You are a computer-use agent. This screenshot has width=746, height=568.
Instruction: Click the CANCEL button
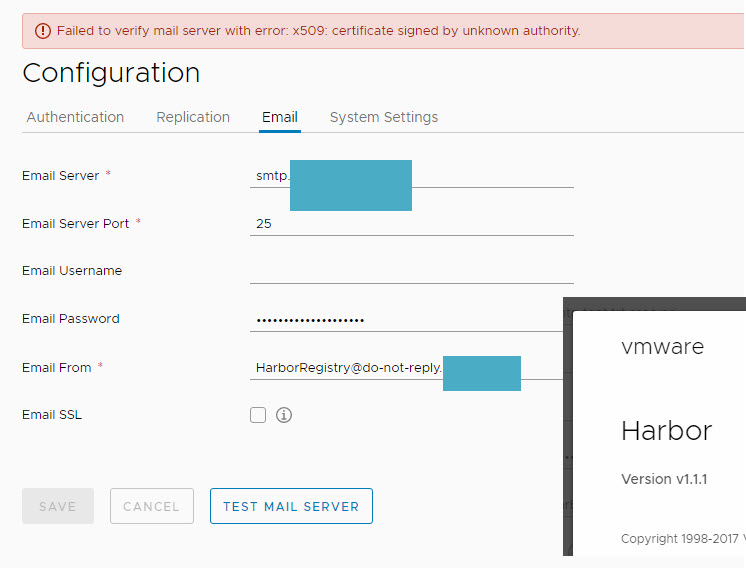pyautogui.click(x=152, y=506)
